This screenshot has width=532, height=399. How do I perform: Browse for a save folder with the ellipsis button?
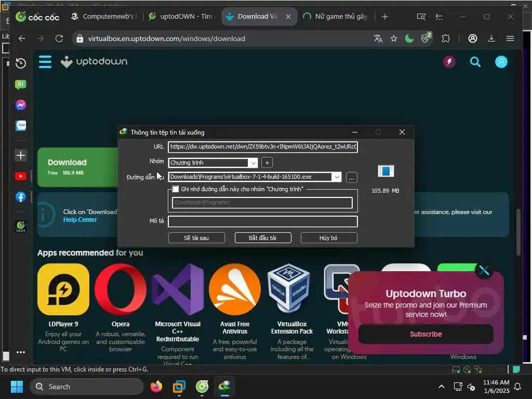point(352,178)
